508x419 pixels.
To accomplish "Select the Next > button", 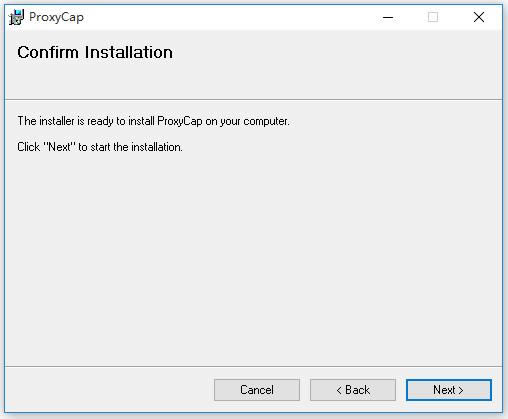I will coord(448,390).
